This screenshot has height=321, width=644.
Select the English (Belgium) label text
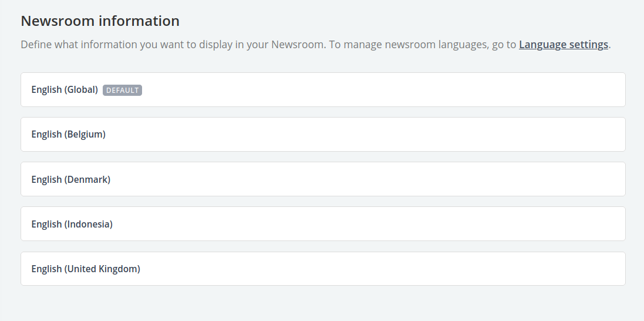click(68, 134)
